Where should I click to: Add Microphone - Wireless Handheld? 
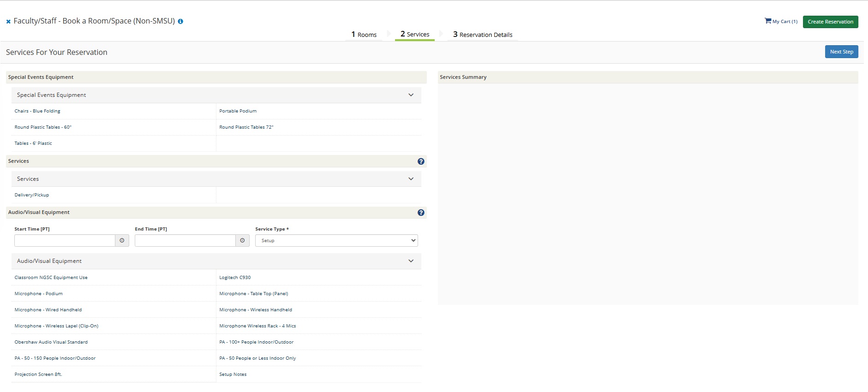pos(256,310)
